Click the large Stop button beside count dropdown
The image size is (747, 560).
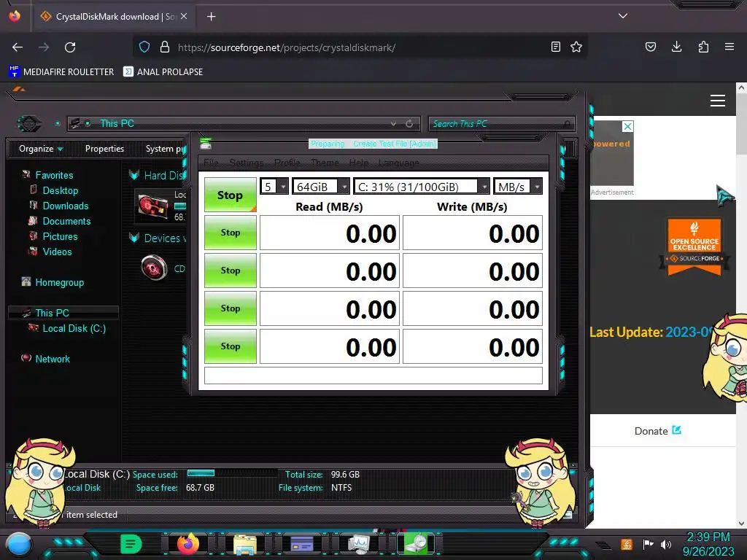point(231,195)
